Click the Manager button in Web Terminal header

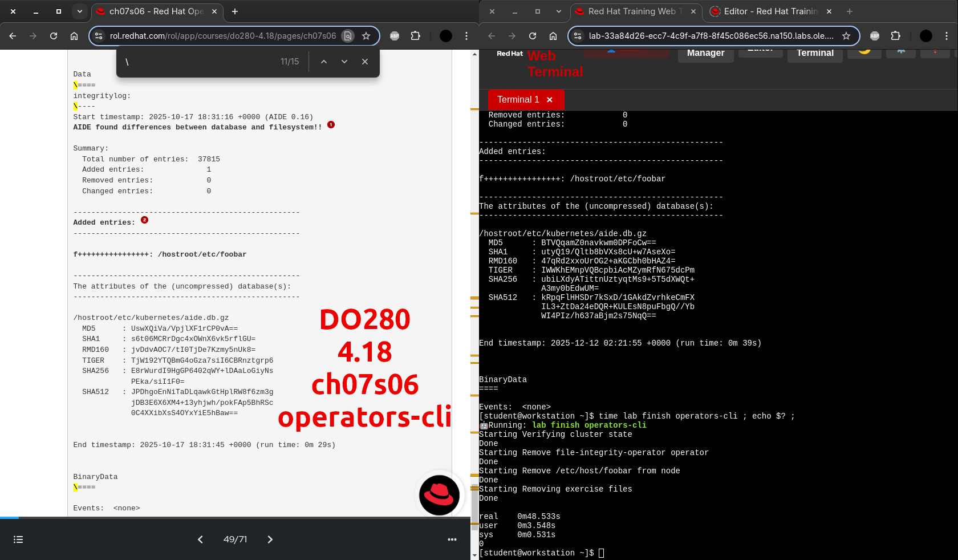[x=706, y=54]
